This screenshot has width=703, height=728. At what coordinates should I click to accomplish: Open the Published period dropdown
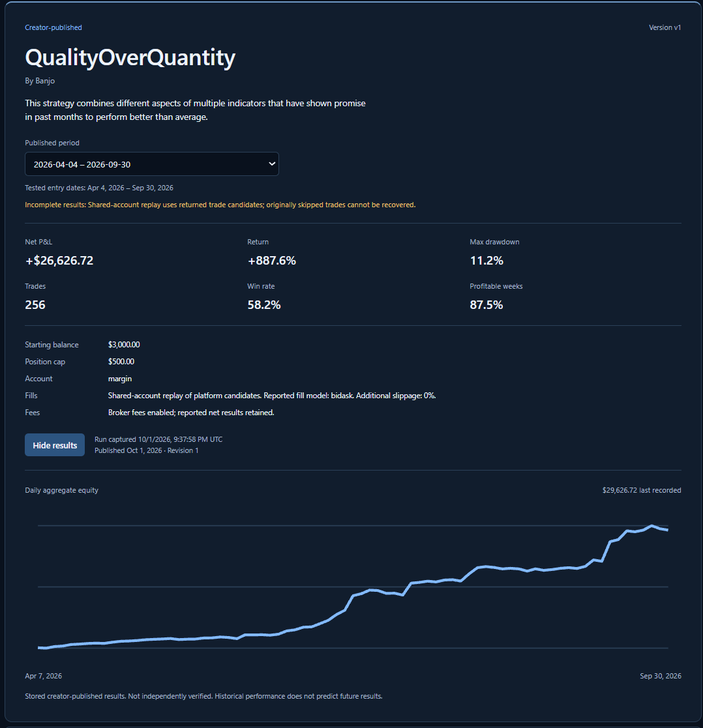[151, 164]
